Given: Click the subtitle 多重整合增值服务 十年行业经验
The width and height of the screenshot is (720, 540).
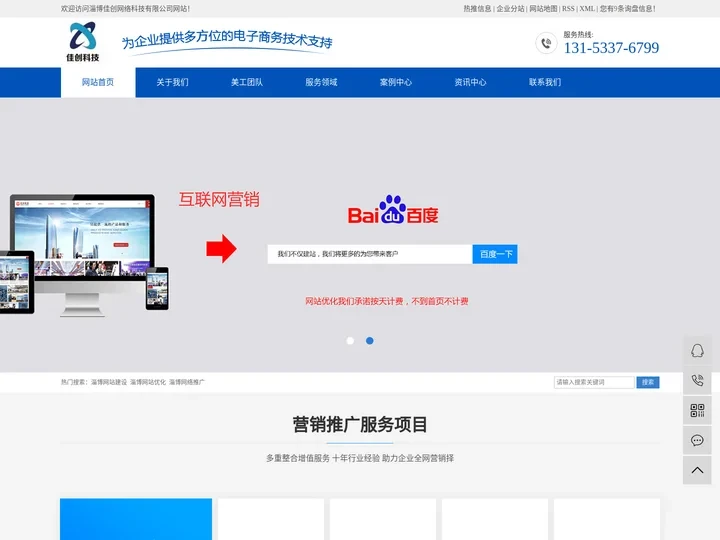Looking at the screenshot, I should point(360,458).
